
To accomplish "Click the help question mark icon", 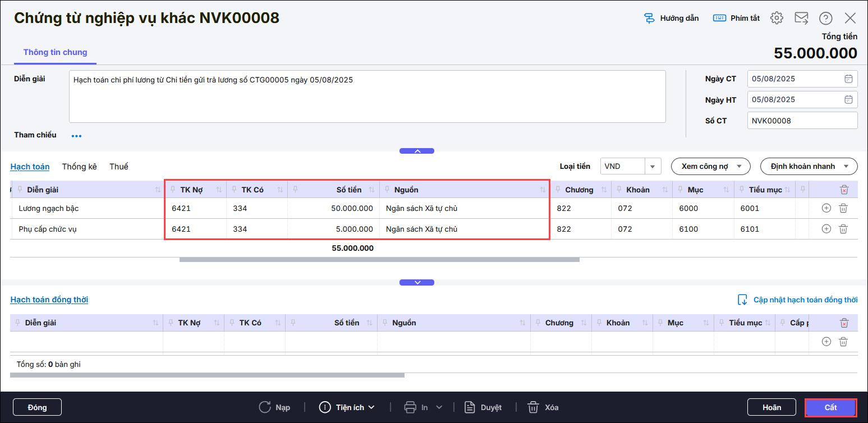I will click(825, 19).
